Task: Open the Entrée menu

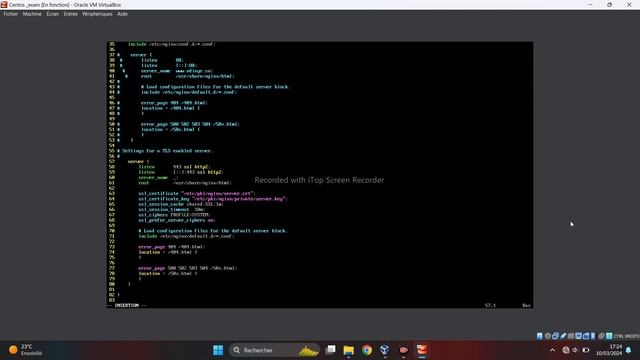Action: pos(71,14)
